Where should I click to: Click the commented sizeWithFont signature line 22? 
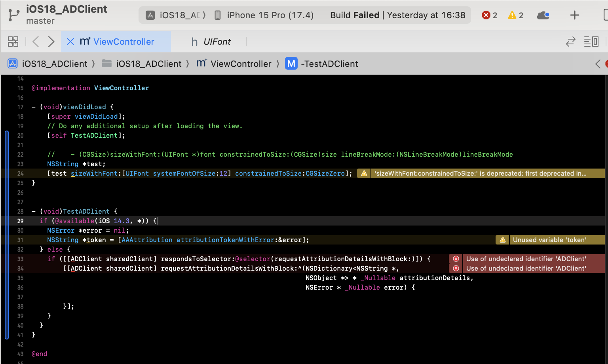pyautogui.click(x=280, y=154)
